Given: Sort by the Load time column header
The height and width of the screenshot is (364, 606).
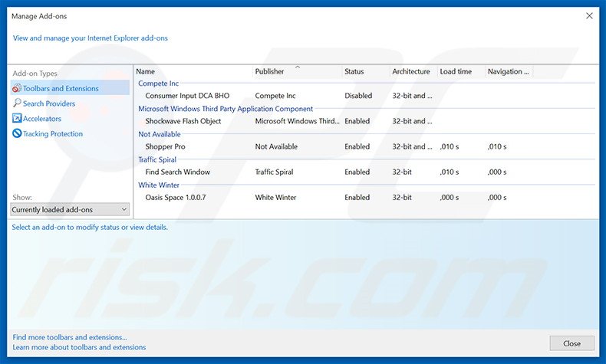Looking at the screenshot, I should (x=456, y=71).
